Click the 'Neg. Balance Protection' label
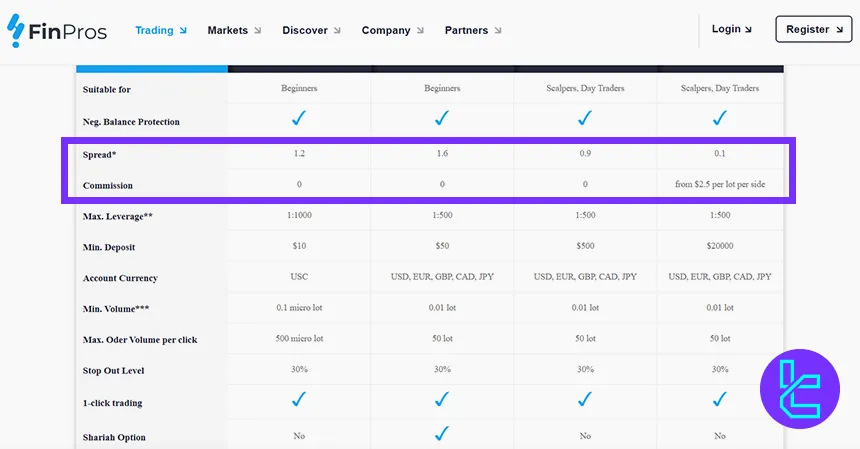This screenshot has height=449, width=860. point(131,122)
